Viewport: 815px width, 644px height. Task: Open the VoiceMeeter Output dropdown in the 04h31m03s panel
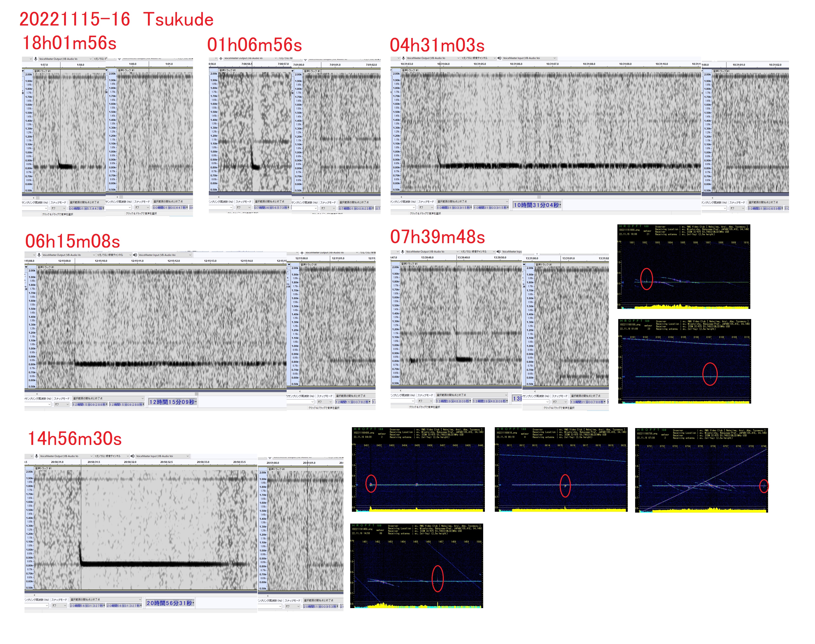tap(458, 58)
